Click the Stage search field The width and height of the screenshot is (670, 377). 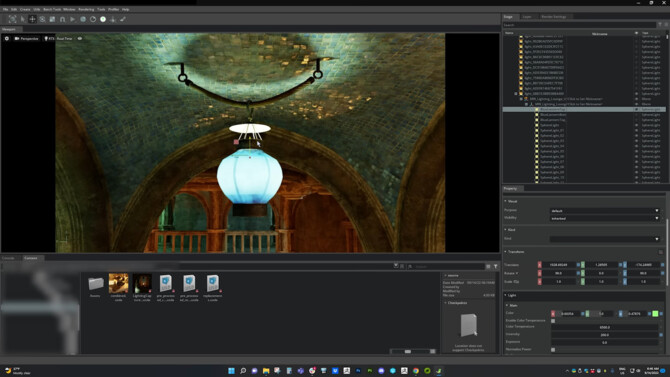point(579,25)
